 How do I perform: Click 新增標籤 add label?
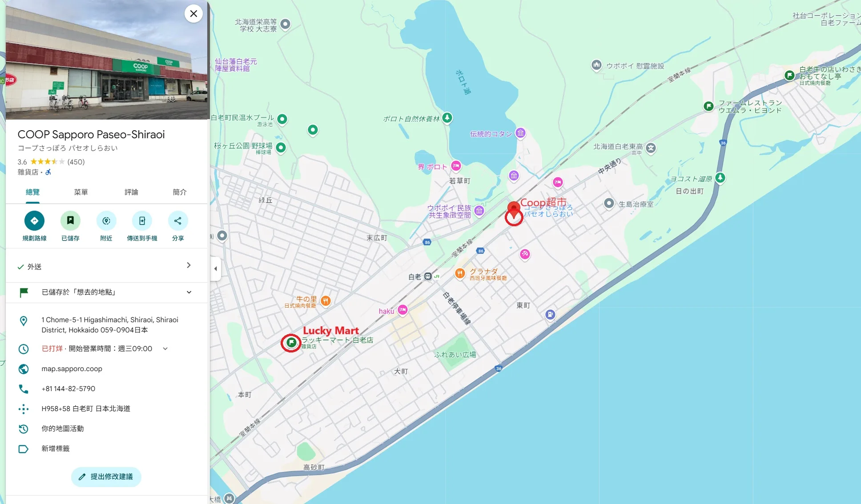56,448
